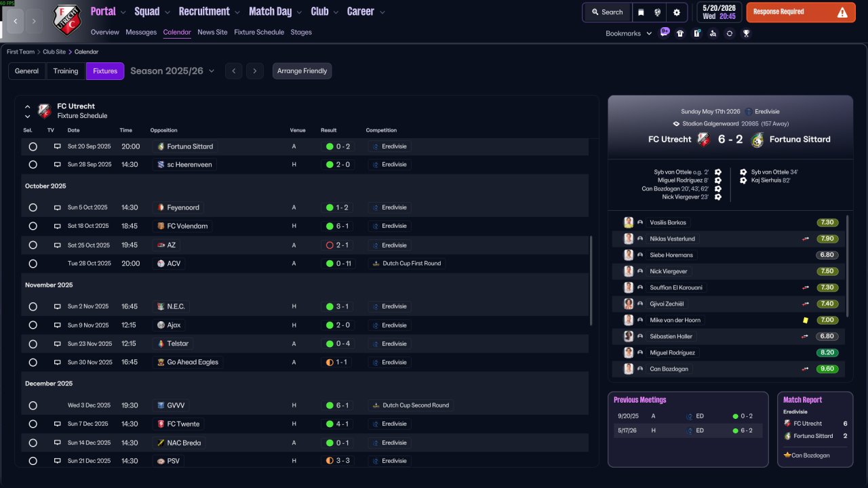The height and width of the screenshot is (488, 868).
Task: Expand the Portal menu chevron
Action: (123, 12)
